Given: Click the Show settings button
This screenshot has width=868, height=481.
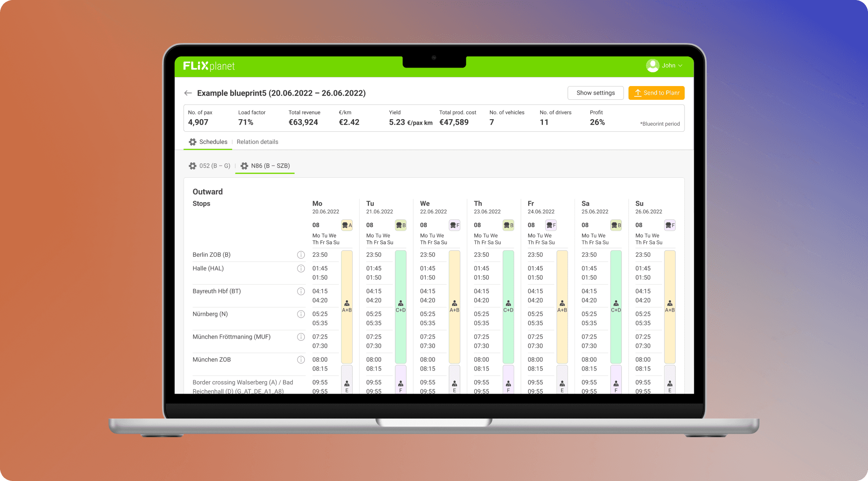Looking at the screenshot, I should (595, 93).
